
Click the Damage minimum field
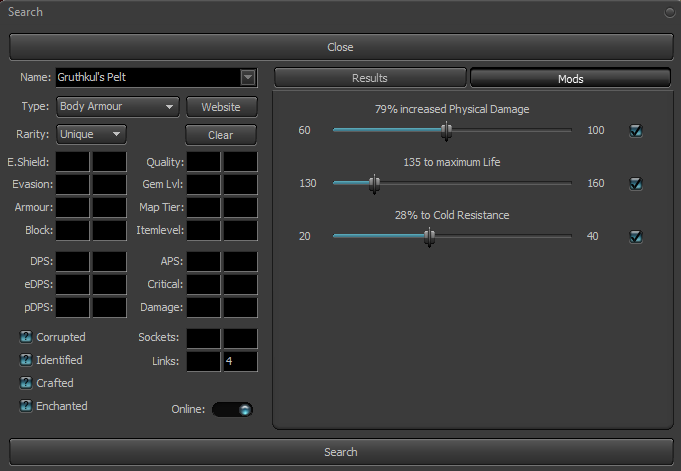click(x=204, y=308)
